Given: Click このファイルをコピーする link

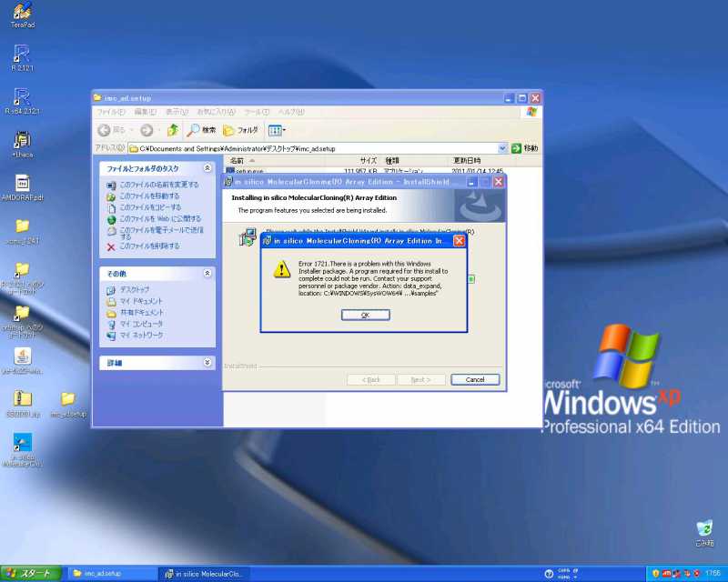Looking at the screenshot, I should point(150,207).
